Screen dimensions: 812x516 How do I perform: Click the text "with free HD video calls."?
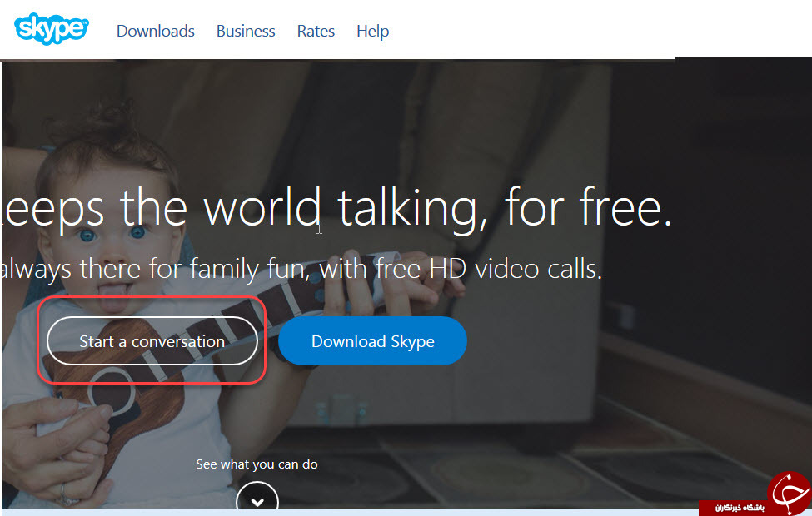point(461,269)
